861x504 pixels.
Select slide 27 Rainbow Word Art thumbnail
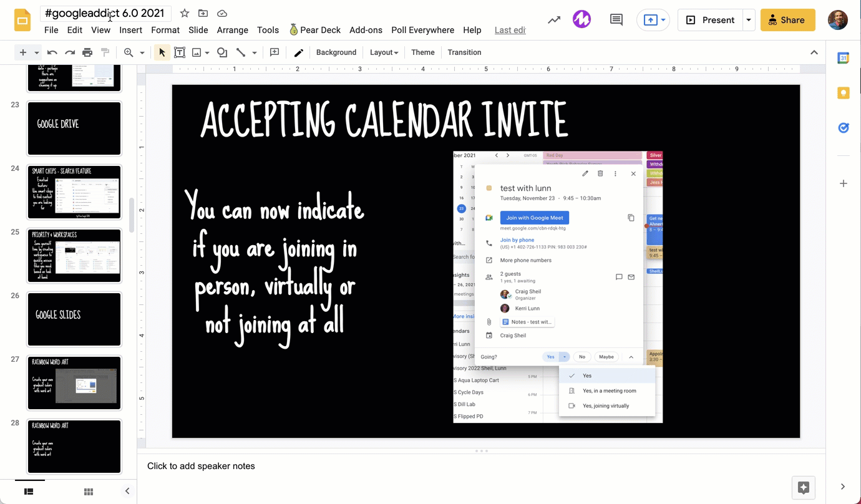pyautogui.click(x=74, y=383)
